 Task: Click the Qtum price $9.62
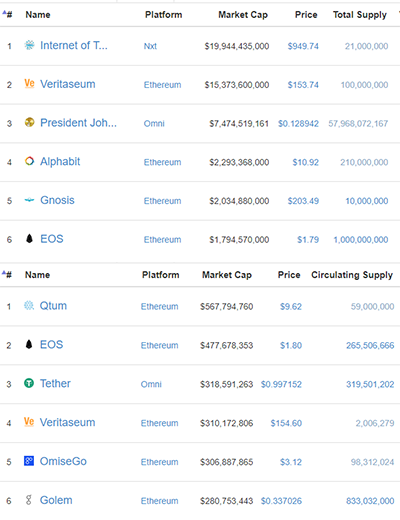[x=291, y=306]
